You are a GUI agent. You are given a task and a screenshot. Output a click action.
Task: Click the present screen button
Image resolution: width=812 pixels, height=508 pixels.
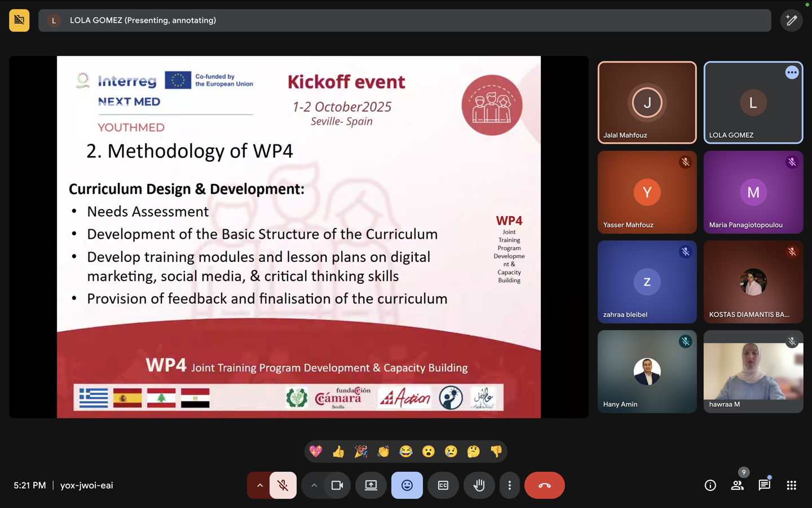point(371,485)
